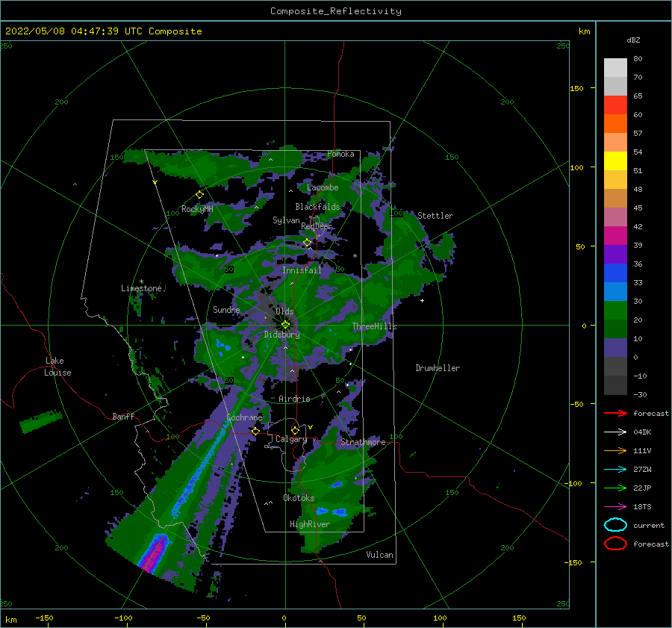
Task: Click the red 'forecast' ellipse icon
Action: coord(615,544)
